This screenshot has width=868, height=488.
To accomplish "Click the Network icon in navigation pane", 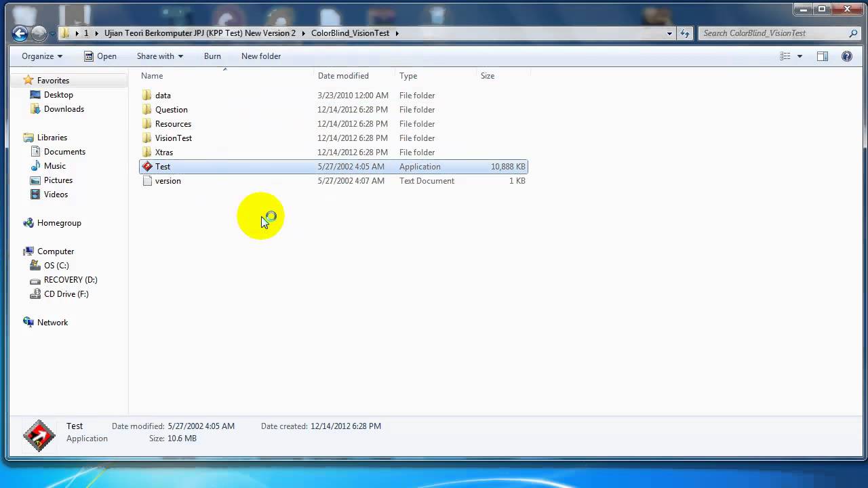I will tap(28, 323).
